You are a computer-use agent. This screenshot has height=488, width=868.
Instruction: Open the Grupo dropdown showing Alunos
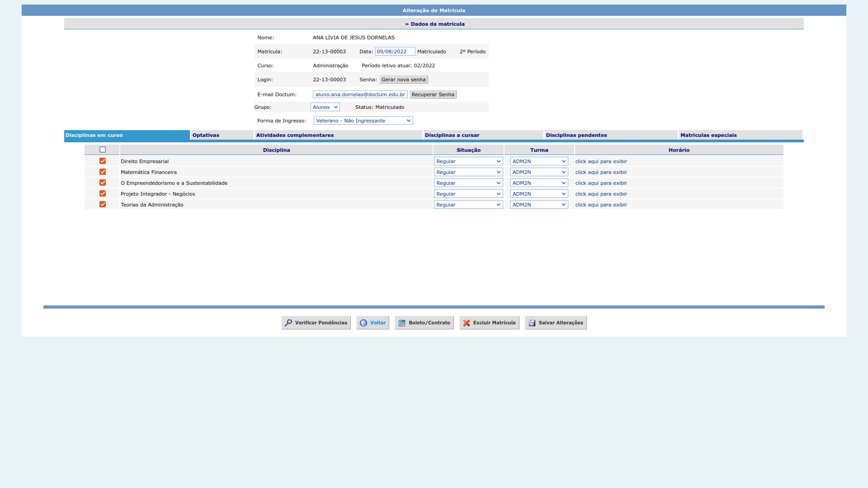pos(325,108)
